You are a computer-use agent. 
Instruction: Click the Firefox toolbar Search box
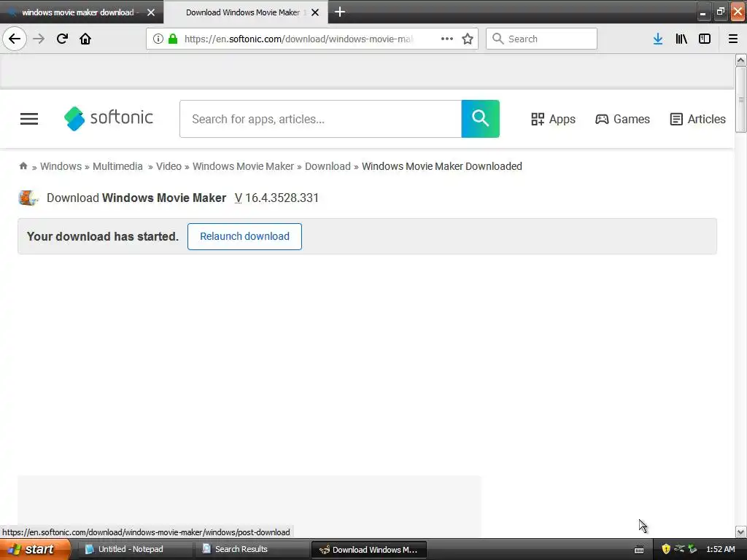click(541, 39)
